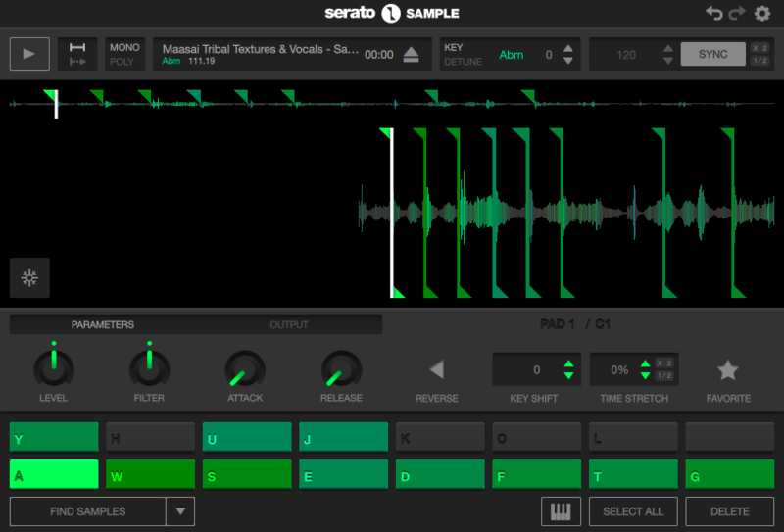Click SELECT ALL button

633,511
